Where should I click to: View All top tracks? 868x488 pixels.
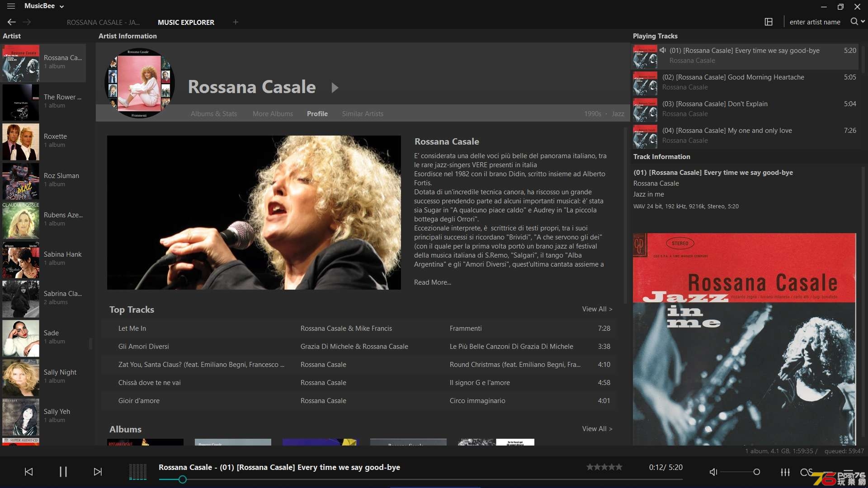pos(597,309)
